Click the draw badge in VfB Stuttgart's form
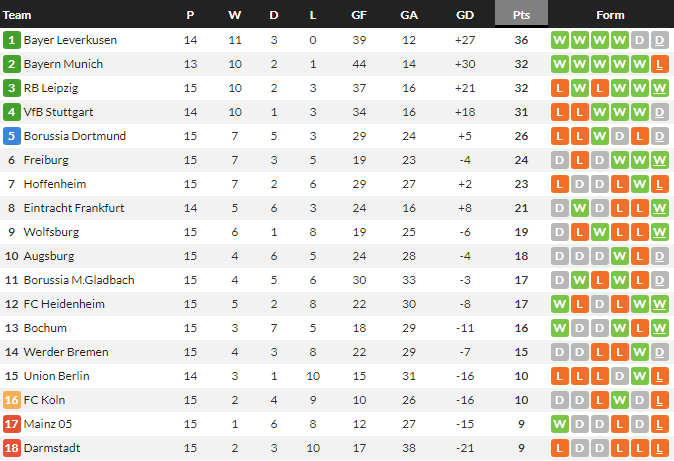The height and width of the screenshot is (461, 674). pos(660,112)
